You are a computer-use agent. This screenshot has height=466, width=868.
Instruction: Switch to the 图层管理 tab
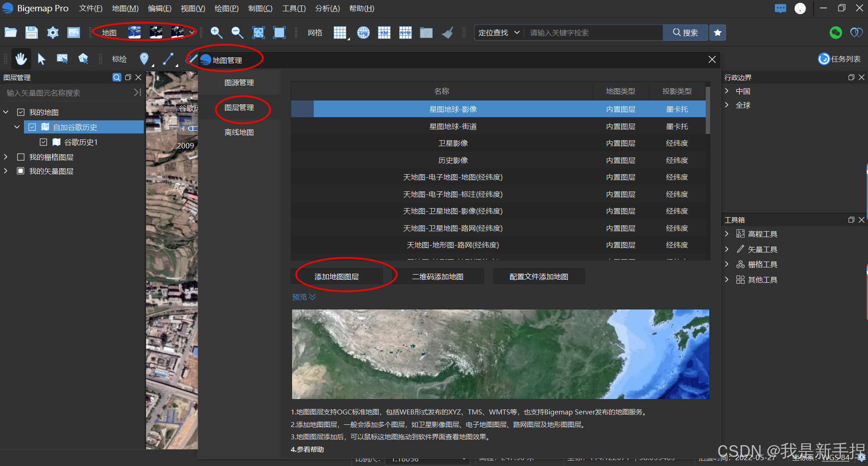239,108
